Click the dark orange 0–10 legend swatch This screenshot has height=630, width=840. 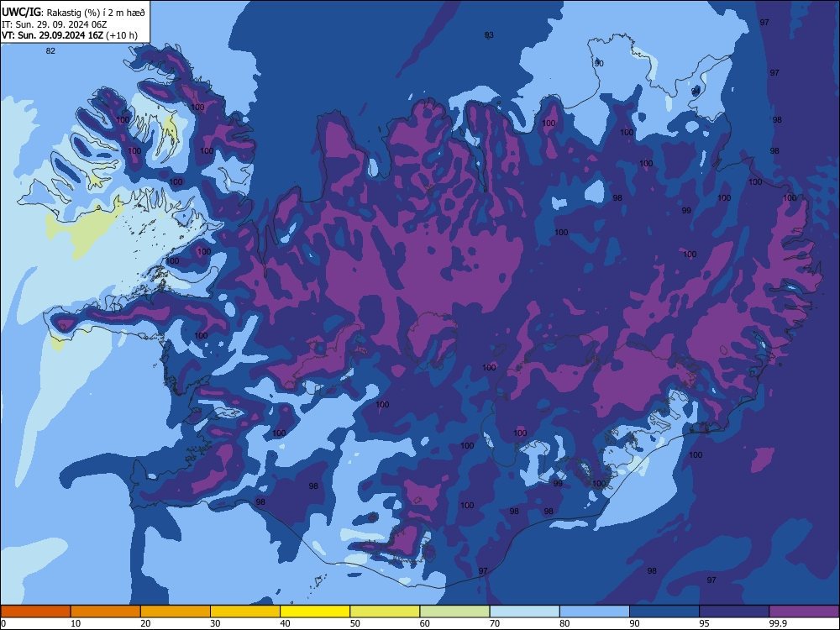tap(35, 612)
